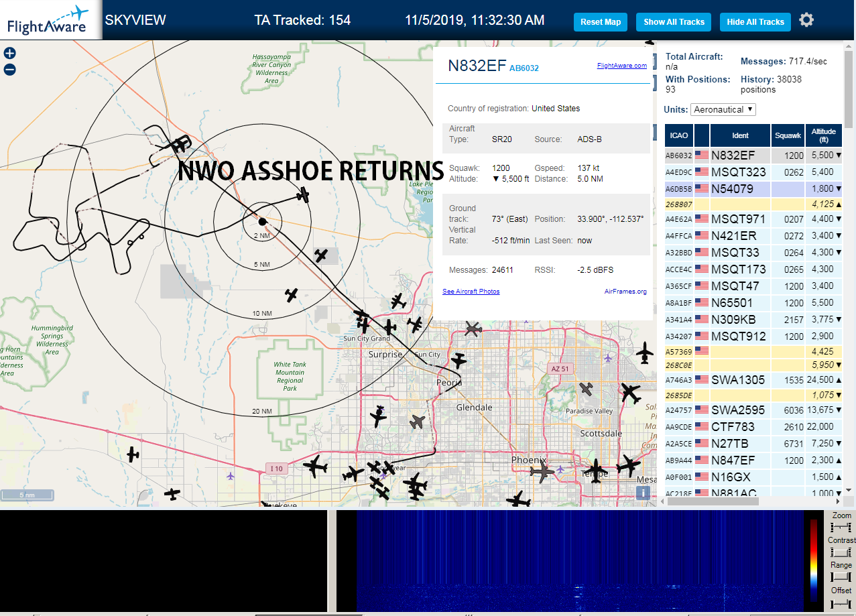Screen dimensions: 856x616
Task: Click the blue map info 'i' button
Action: tap(643, 493)
